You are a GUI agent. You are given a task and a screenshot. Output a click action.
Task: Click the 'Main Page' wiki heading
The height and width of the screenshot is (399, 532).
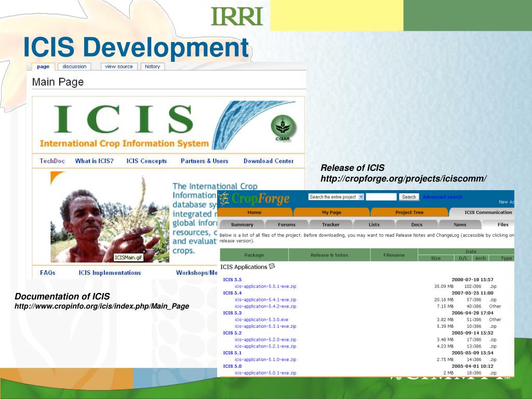click(58, 82)
